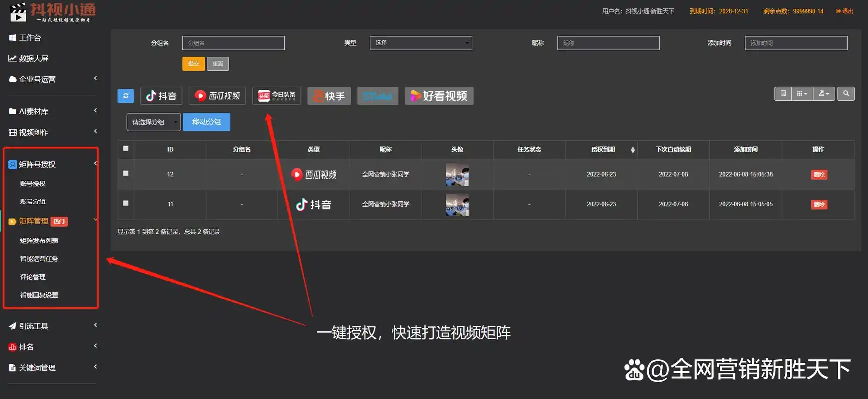This screenshot has height=399, width=868.
Task: Click the 昵称 filter input field
Action: pos(609,43)
